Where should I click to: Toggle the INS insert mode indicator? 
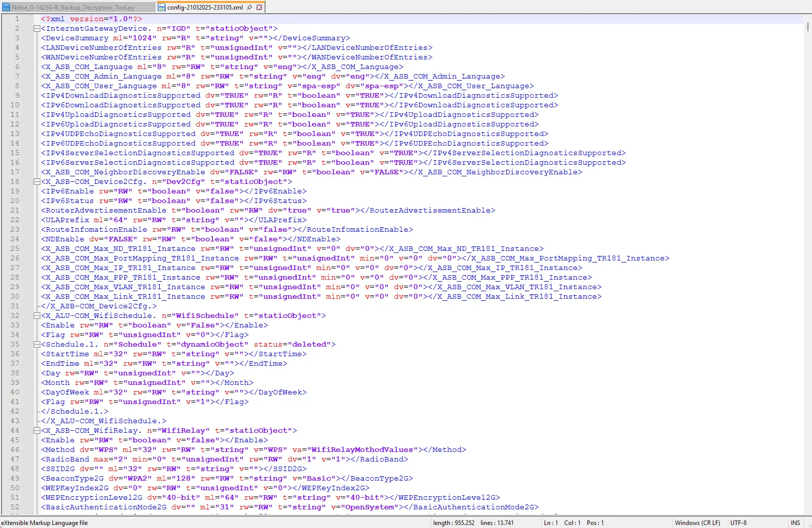[795, 523]
